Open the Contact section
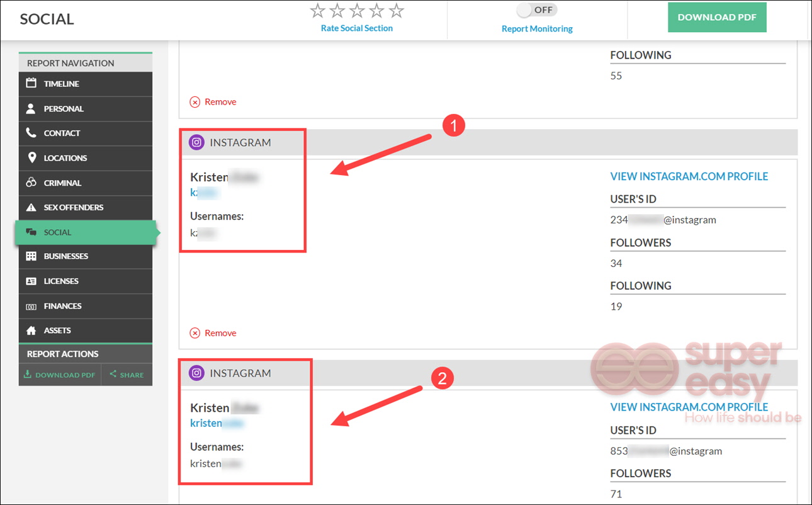The image size is (812, 505). 86,133
